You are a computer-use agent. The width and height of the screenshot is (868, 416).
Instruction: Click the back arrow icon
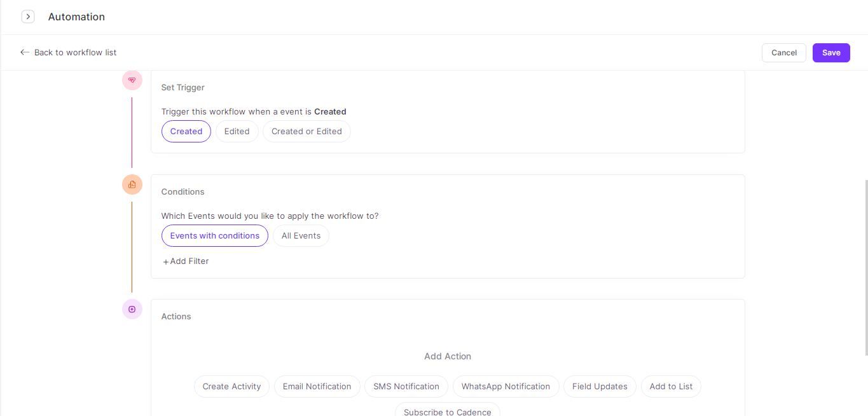(x=25, y=52)
